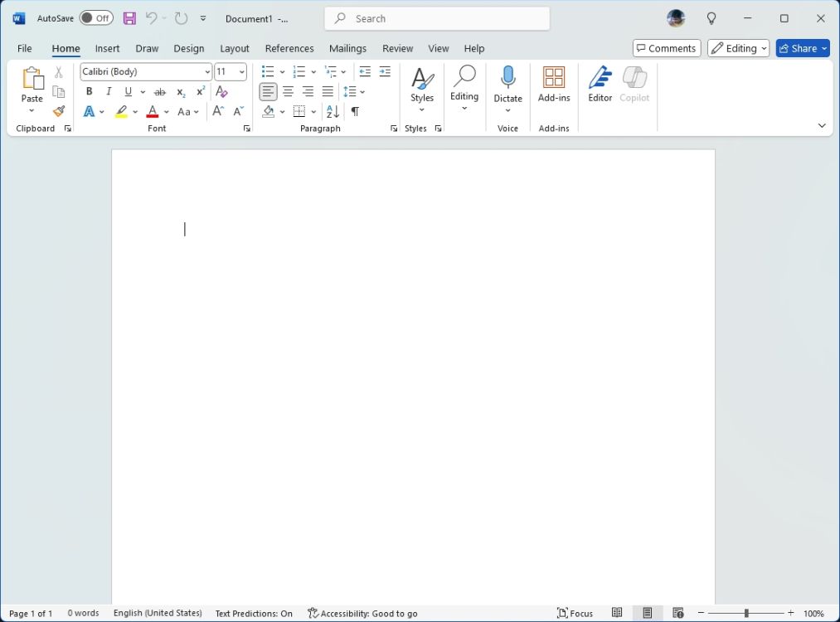Viewport: 840px width, 622px height.
Task: Click the Save icon in title bar
Action: pos(129,19)
